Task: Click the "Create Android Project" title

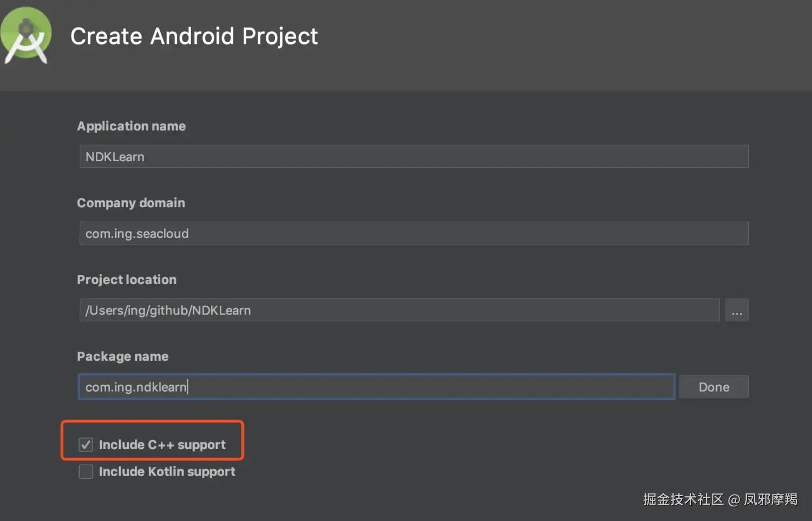Action: click(194, 36)
